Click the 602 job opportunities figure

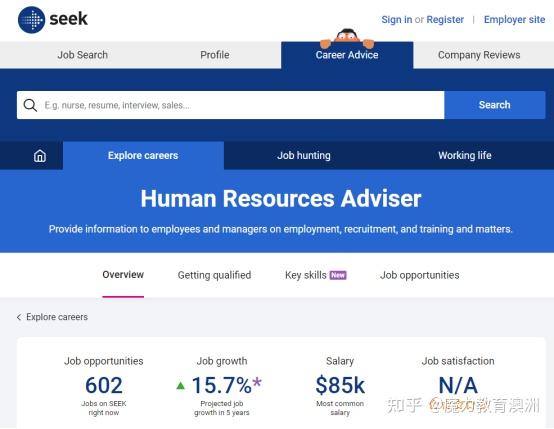click(104, 385)
